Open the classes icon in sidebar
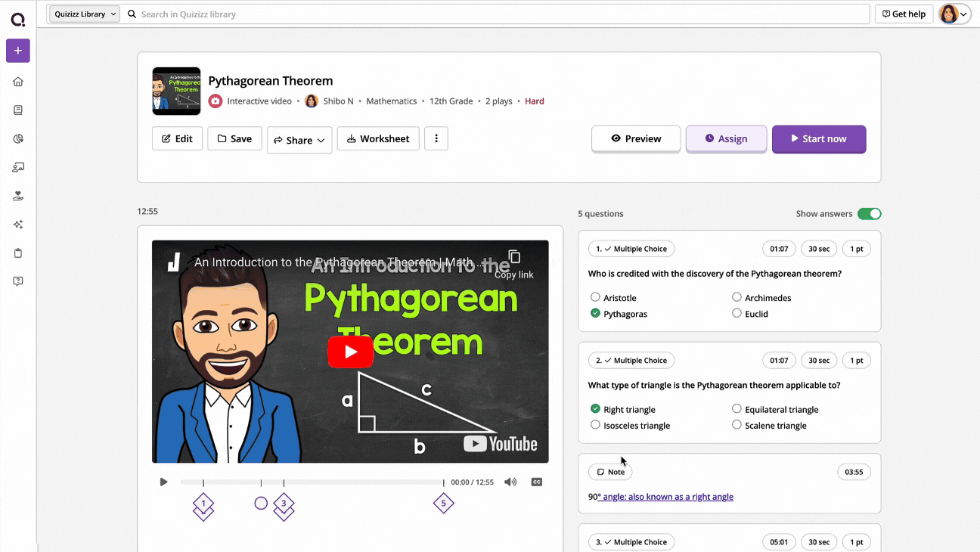This screenshot has width=980, height=552. [x=18, y=167]
